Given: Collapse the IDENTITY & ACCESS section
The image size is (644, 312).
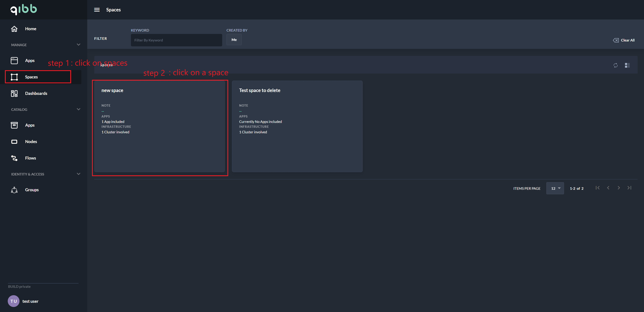Looking at the screenshot, I should pos(78,174).
